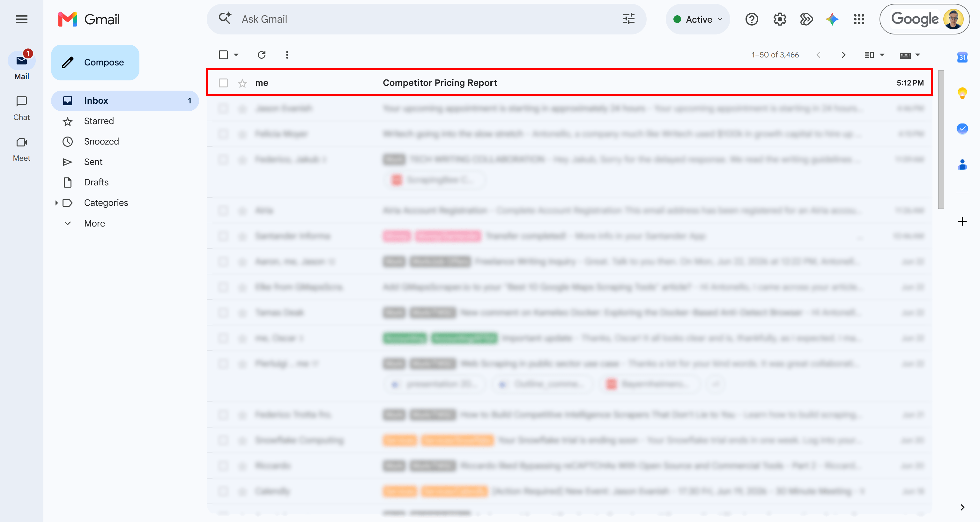Viewport: 980px width, 522px height.
Task: Open the Competitor Pricing Report email
Action: tap(569, 83)
